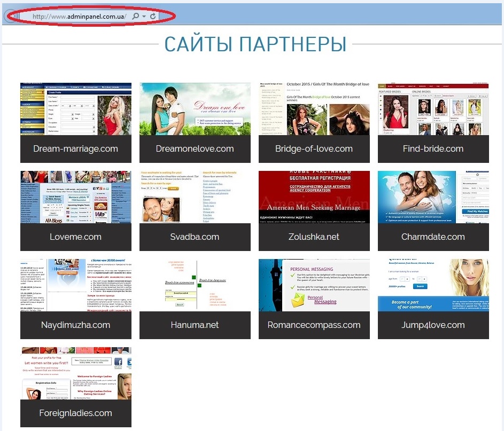Click the Romancecompass.com site thumbnail
Screen dimensions: 504x431
pos(314,285)
